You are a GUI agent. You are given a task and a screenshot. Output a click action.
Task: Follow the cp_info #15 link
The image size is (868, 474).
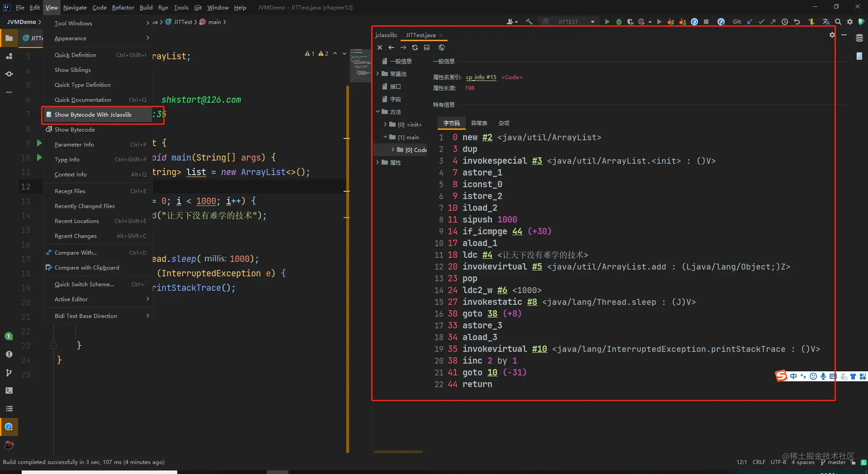[481, 77]
